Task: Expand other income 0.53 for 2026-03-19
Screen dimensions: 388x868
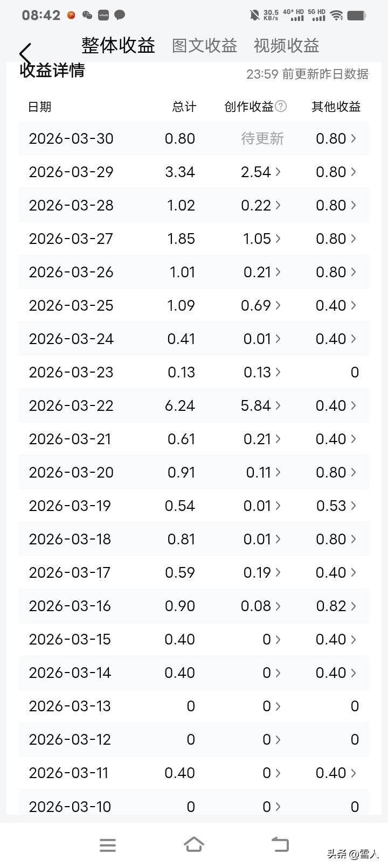Action: point(336,506)
